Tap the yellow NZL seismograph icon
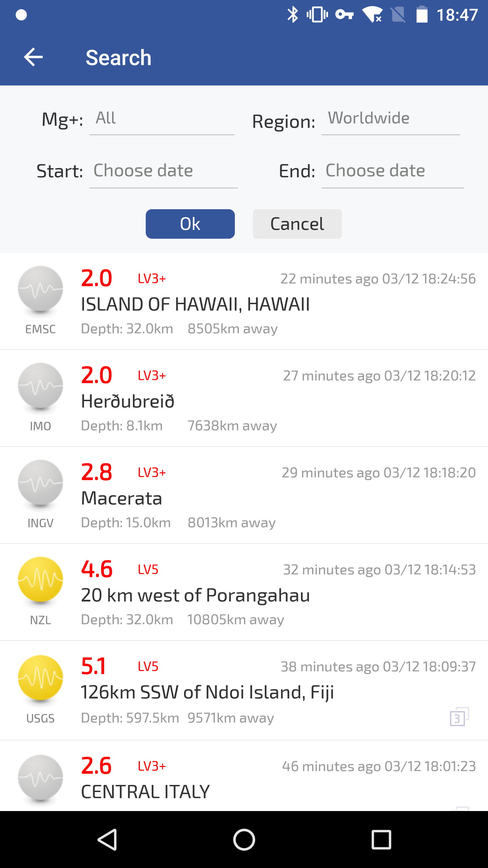The width and height of the screenshot is (488, 868). [x=40, y=580]
